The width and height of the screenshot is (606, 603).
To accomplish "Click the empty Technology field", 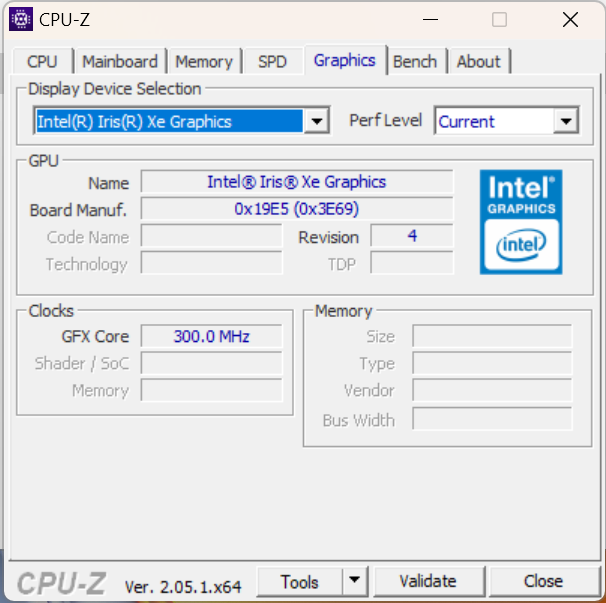I will (x=211, y=263).
